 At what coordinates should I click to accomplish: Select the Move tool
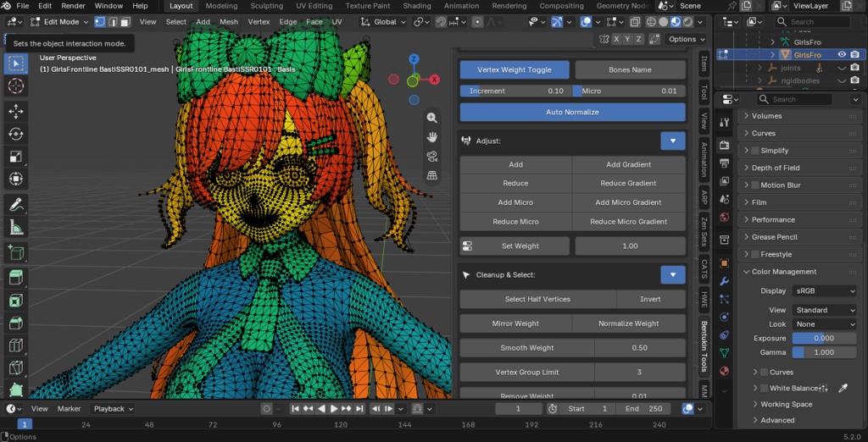point(16,111)
